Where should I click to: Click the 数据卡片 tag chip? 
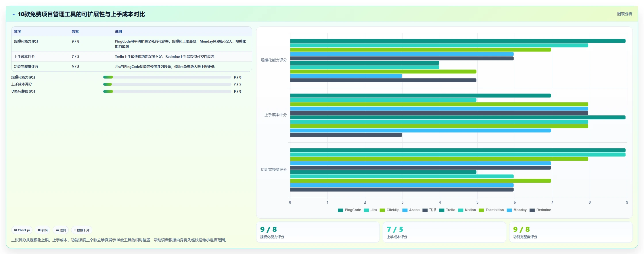point(82,230)
